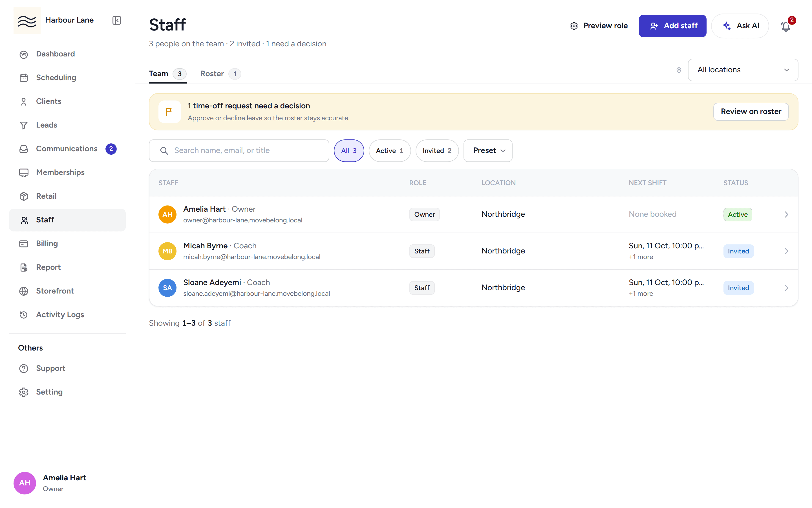Go to Clients person icon
The height and width of the screenshot is (508, 812).
click(x=23, y=102)
